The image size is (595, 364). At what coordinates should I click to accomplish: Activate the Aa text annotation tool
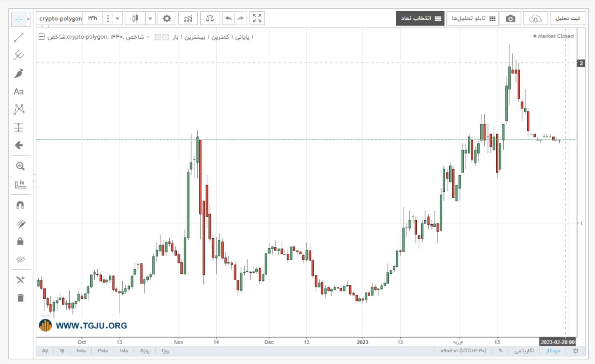[19, 91]
